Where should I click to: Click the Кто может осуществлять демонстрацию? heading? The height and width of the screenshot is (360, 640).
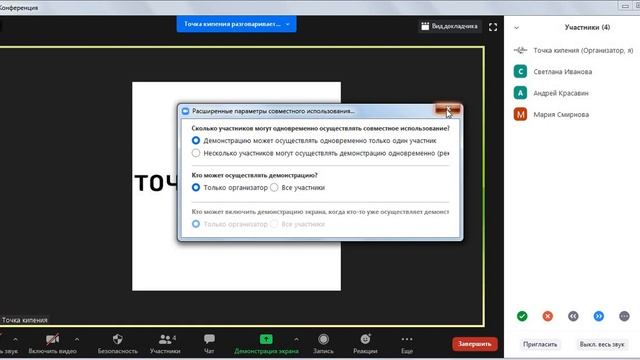pyautogui.click(x=254, y=175)
